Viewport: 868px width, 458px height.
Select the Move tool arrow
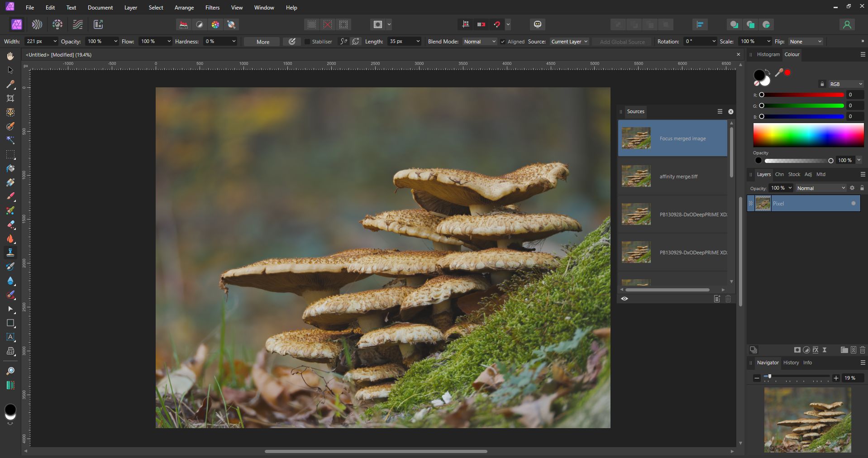click(10, 70)
